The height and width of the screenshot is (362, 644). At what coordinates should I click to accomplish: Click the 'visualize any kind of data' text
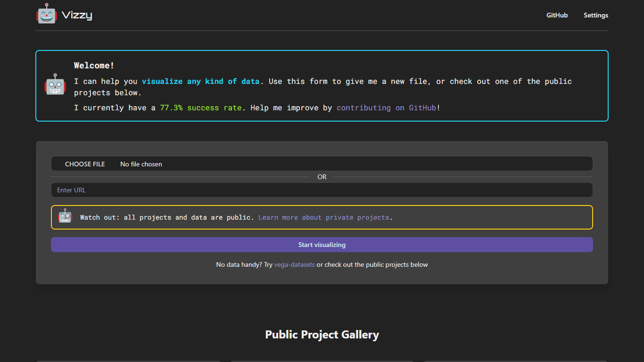pyautogui.click(x=200, y=82)
